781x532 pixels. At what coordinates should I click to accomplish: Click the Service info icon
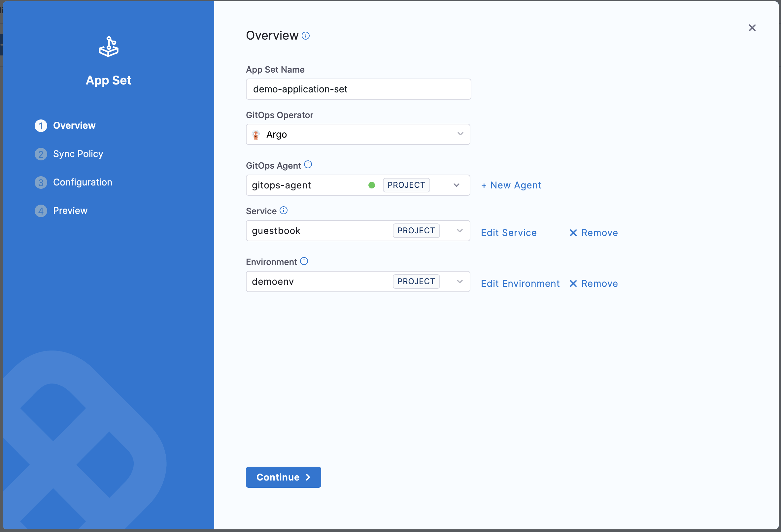pyautogui.click(x=284, y=210)
